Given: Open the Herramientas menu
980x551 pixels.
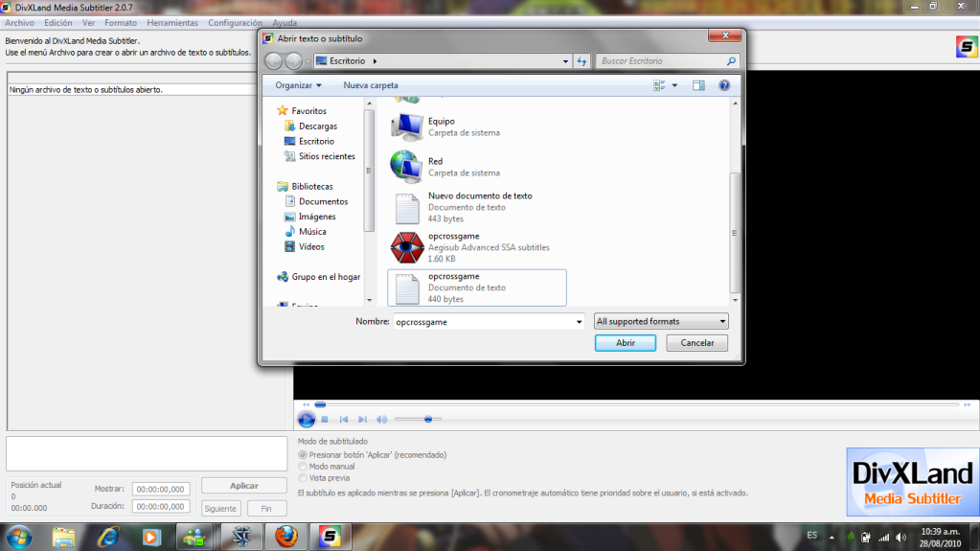Looking at the screenshot, I should [x=172, y=22].
